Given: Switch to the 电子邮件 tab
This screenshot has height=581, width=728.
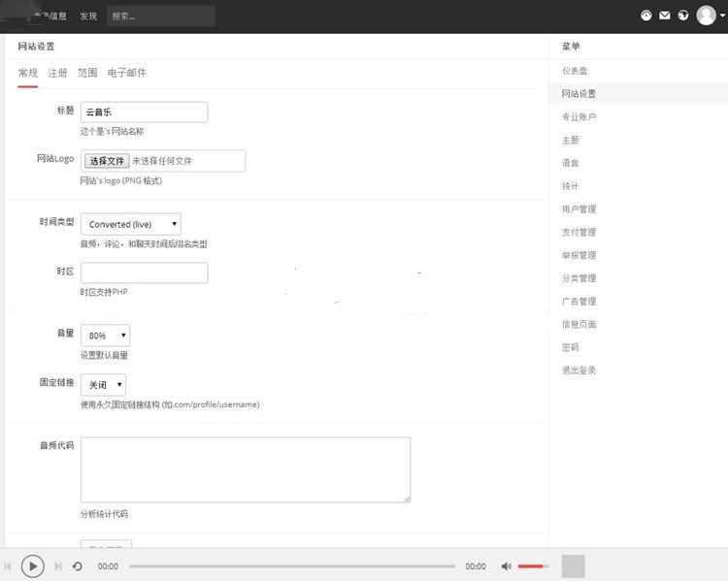Looking at the screenshot, I should (127, 73).
